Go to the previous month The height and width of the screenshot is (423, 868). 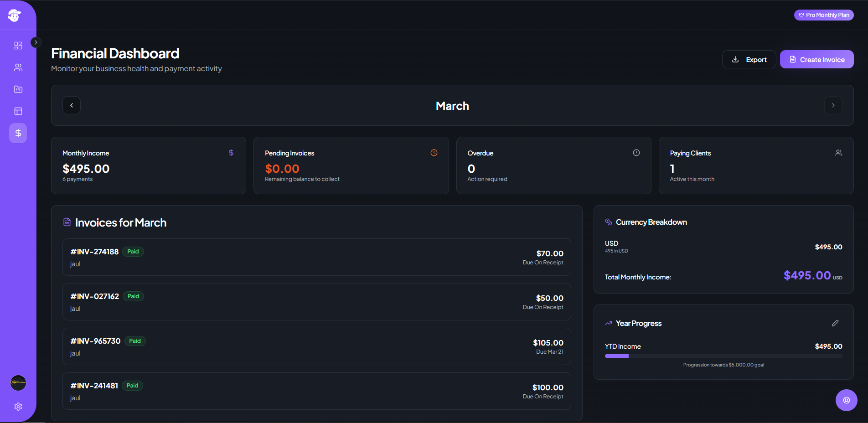72,105
